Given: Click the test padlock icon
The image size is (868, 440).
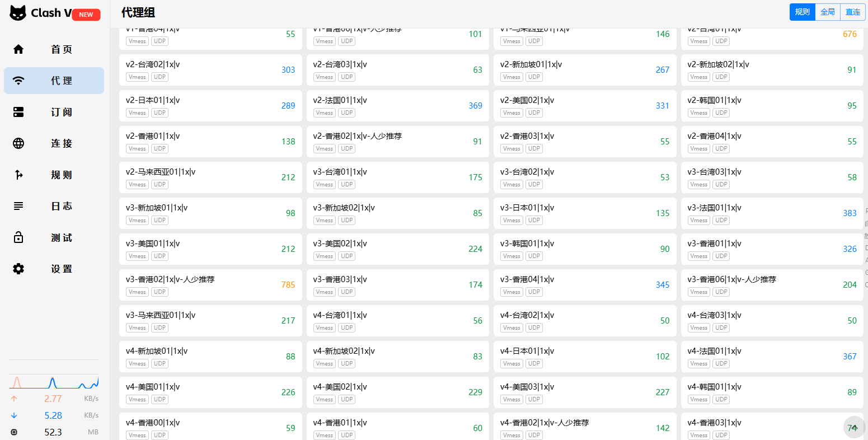Looking at the screenshot, I should [18, 237].
